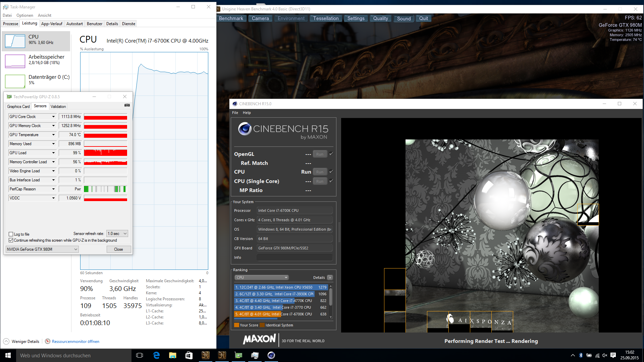The height and width of the screenshot is (362, 644).
Task: Click Benchmark button in Heaven
Action: coord(231,18)
